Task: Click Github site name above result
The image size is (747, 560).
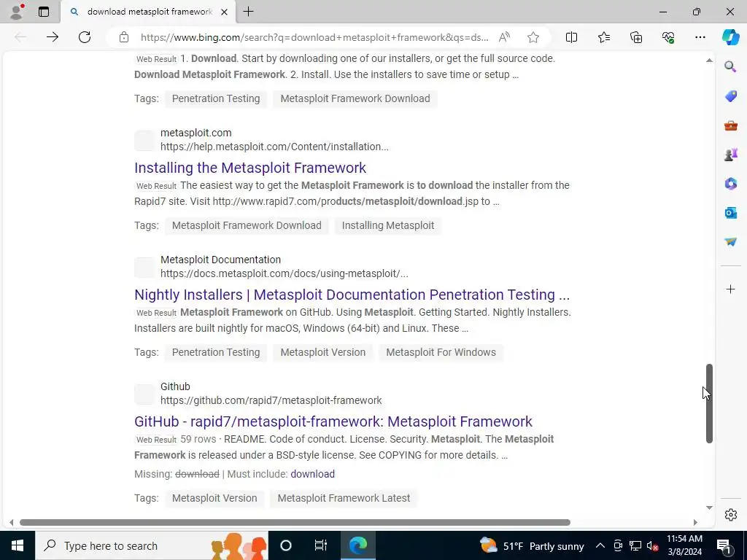Action: coord(175,386)
